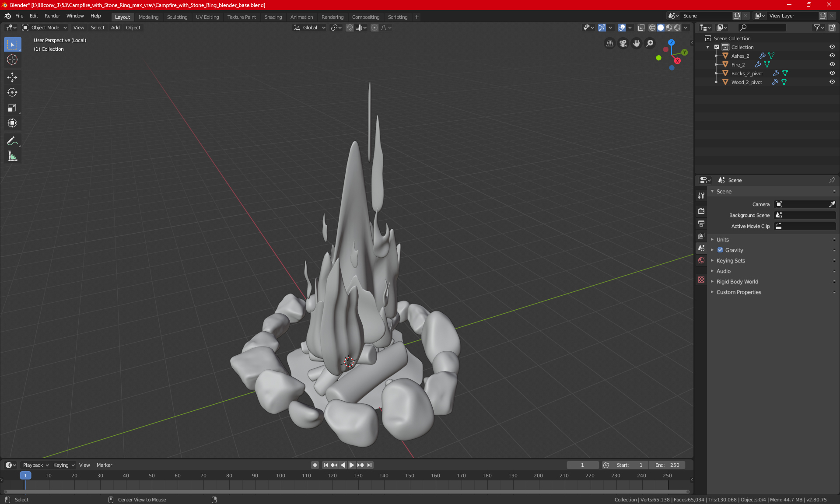The height and width of the screenshot is (504, 840).
Task: Open the View Layer properties tab
Action: 701,236
